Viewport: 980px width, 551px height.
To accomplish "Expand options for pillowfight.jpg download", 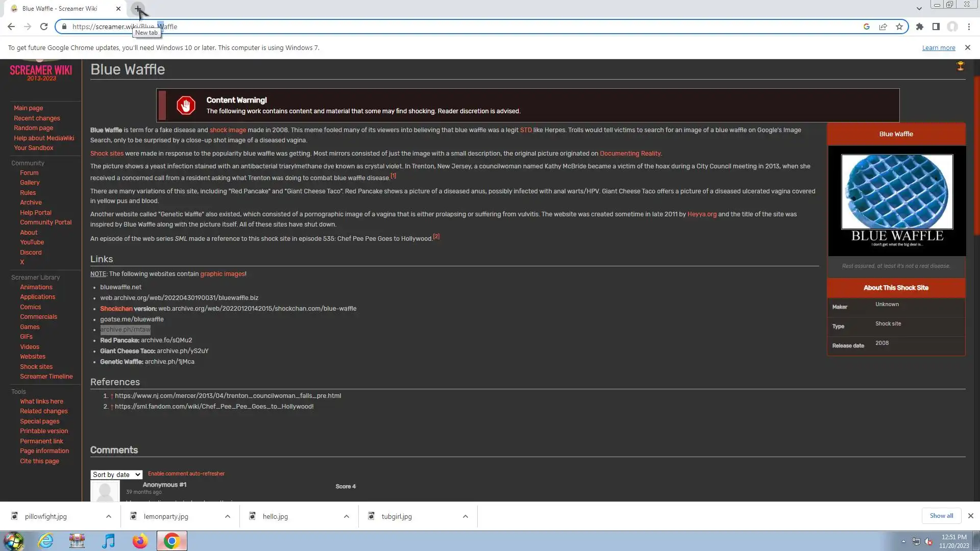I will click(109, 516).
